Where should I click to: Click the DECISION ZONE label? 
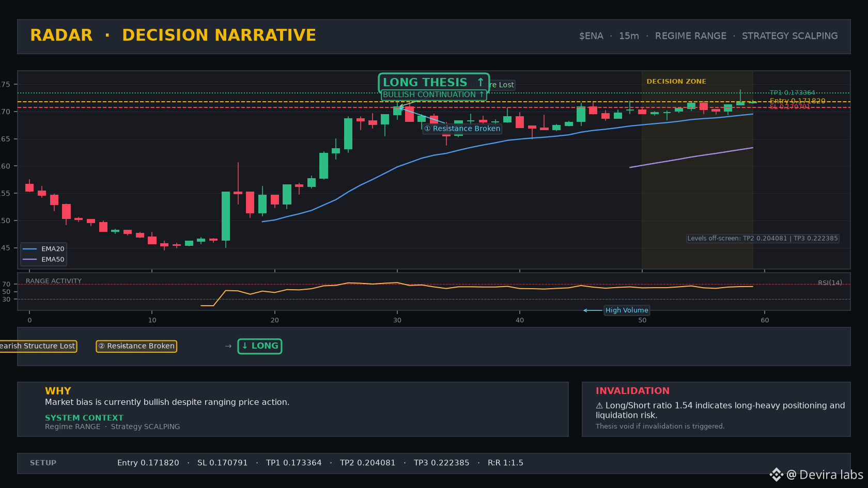pos(676,82)
